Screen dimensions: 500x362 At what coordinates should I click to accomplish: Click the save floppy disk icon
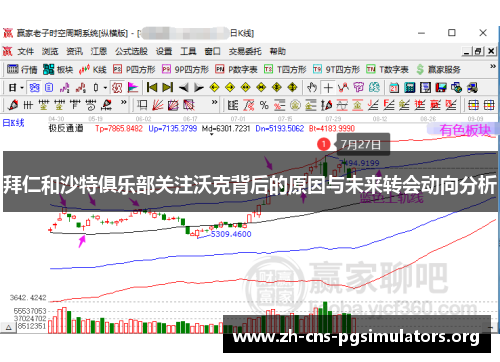coord(441,88)
